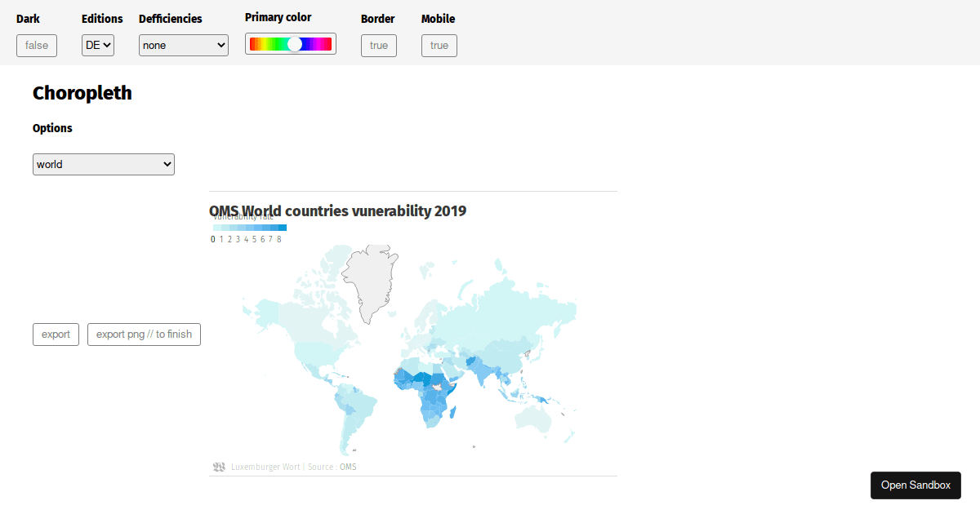Screen dimensions: 980x514
Task: Open the Editions DE dropdown
Action: (97, 45)
